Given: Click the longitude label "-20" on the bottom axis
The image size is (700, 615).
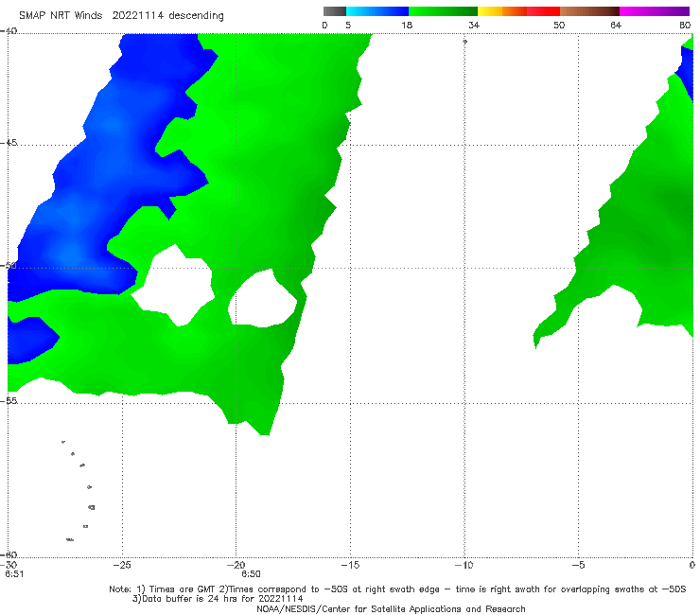Looking at the screenshot, I should (x=236, y=565).
